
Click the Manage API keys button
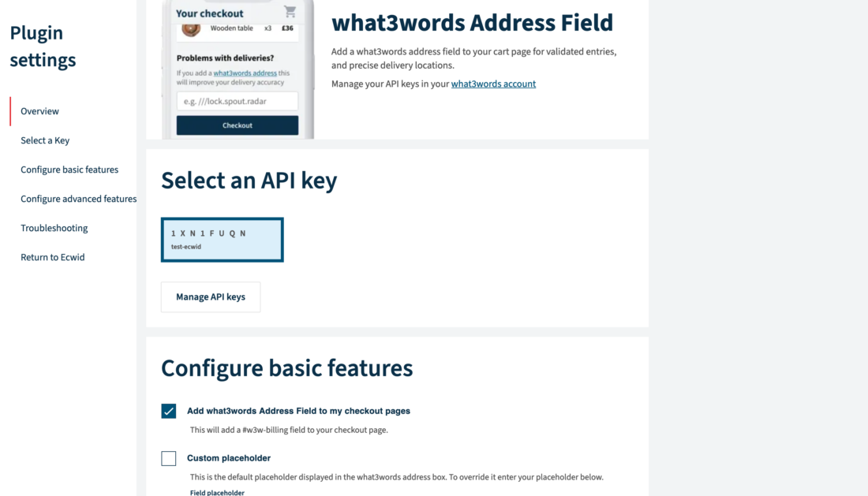click(211, 297)
